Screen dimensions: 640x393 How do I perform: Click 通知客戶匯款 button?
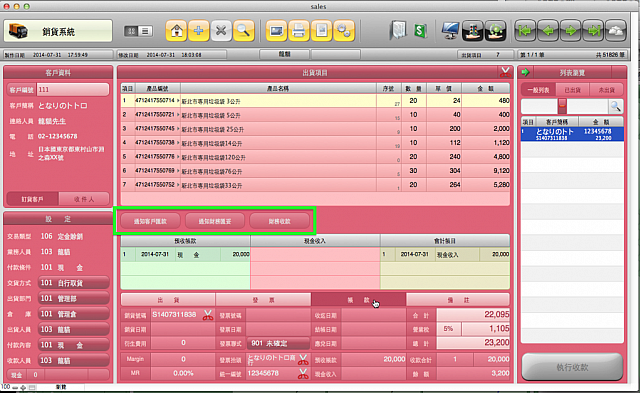[151, 221]
